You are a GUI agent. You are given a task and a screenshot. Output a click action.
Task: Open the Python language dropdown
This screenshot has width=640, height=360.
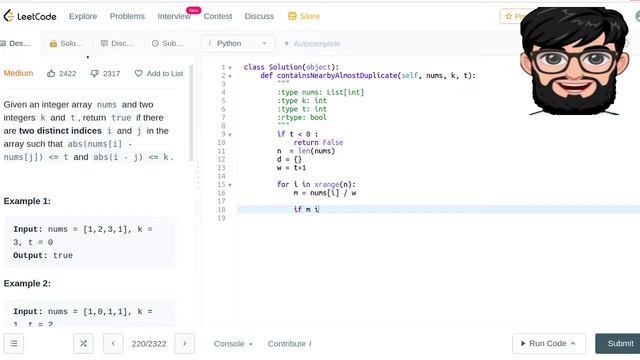(x=238, y=43)
